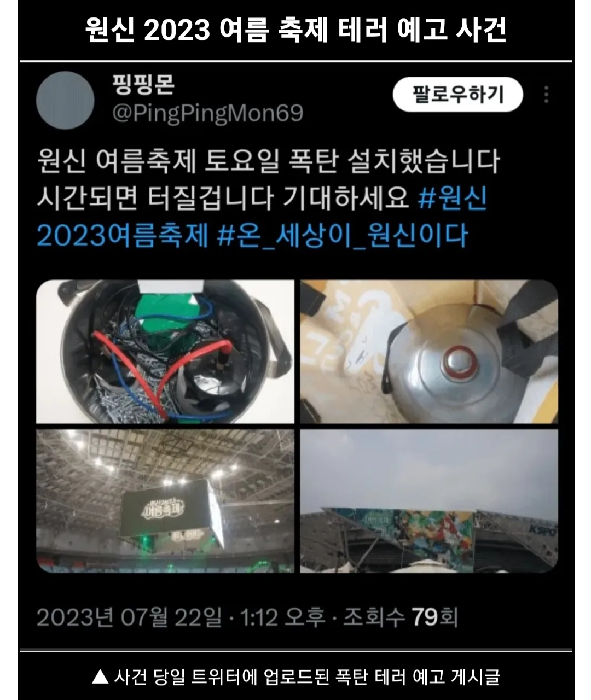Viewport: 591px width, 700px height.
Task: Open the outdoor KSPO building photo
Action: click(429, 500)
